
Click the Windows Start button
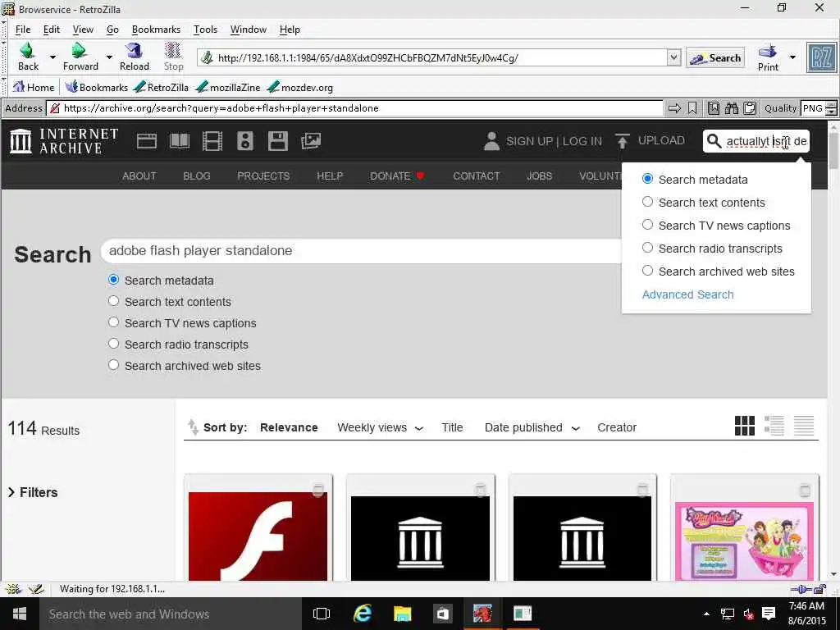click(x=20, y=614)
